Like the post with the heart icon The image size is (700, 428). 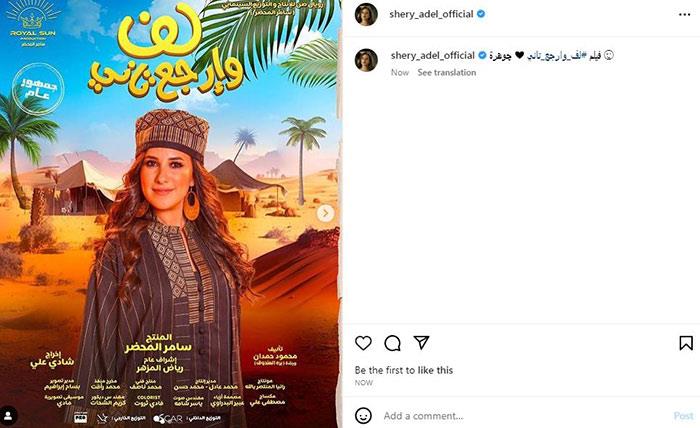point(363,343)
